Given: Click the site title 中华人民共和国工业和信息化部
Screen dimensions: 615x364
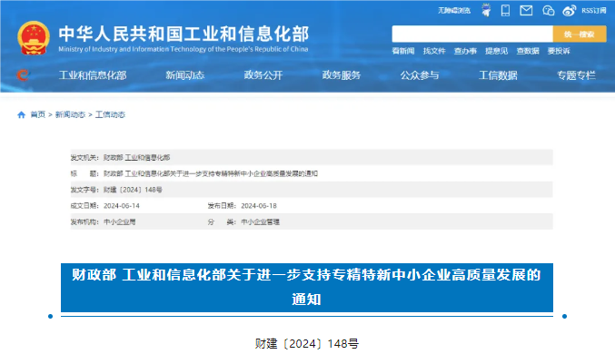Looking at the screenshot, I should pos(184,34).
